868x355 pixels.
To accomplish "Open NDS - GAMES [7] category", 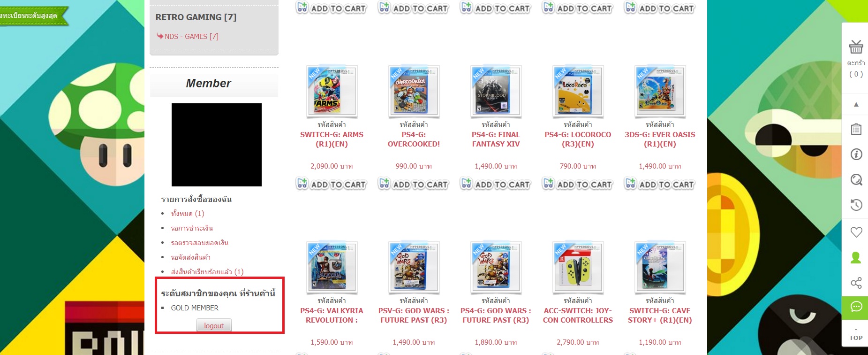I will click(x=191, y=36).
